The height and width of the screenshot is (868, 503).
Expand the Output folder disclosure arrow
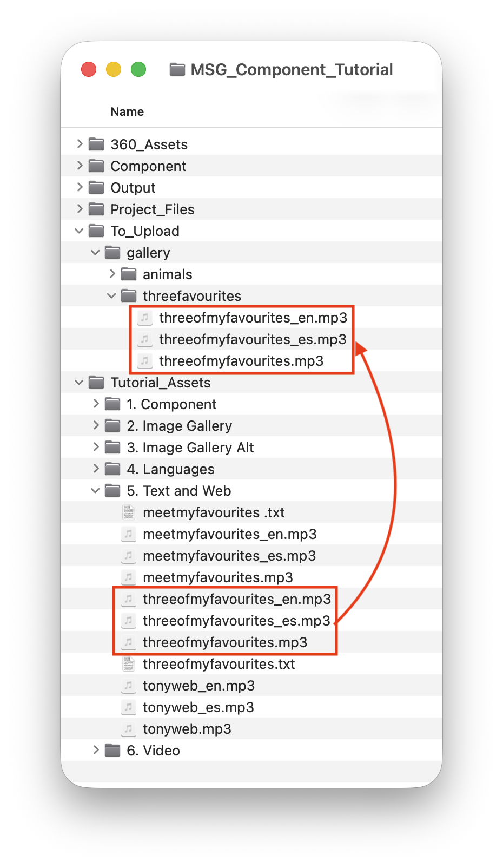point(80,187)
